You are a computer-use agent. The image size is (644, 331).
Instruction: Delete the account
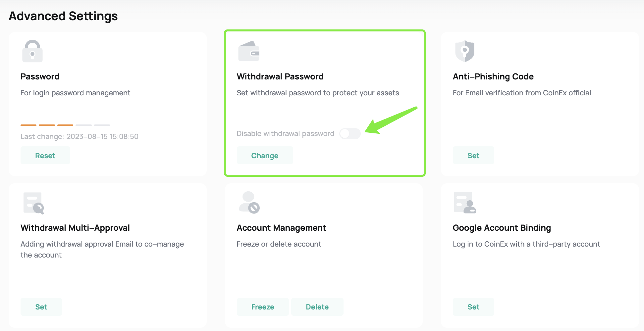pos(317,307)
